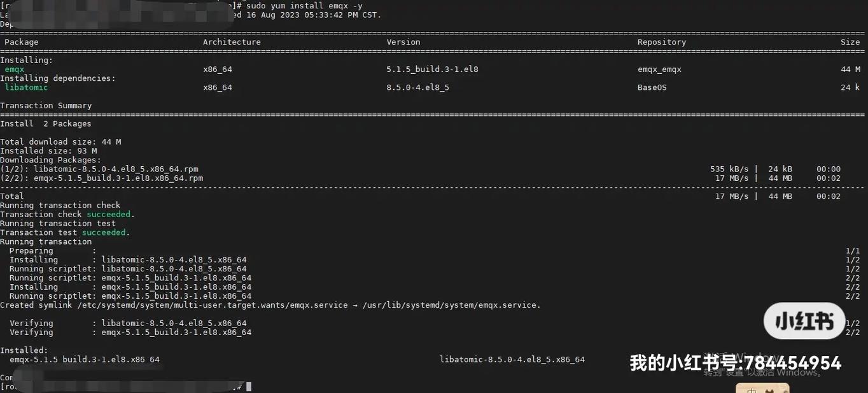Image resolution: width=868 pixels, height=393 pixels.
Task: Click the 'Install 2 Packages' line
Action: [46, 124]
